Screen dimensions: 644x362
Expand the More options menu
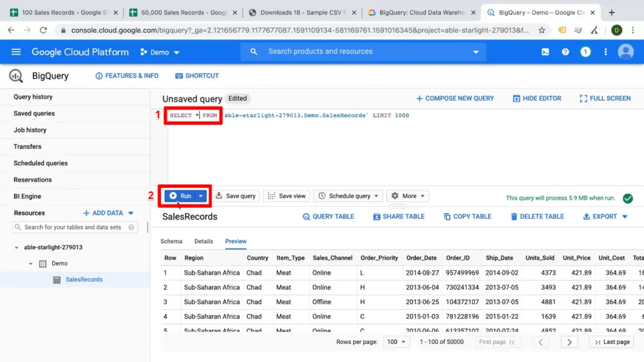[408, 195]
